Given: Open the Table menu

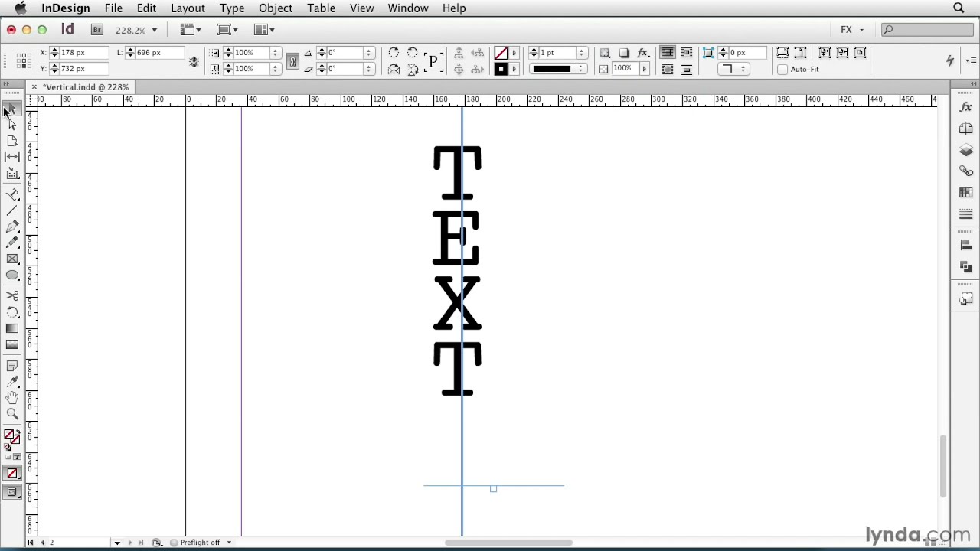Looking at the screenshot, I should click(321, 8).
